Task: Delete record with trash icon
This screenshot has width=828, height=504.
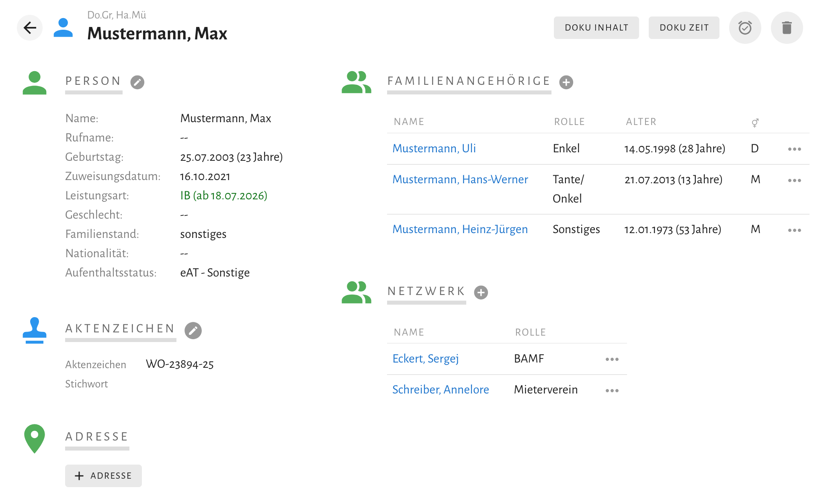Action: pos(787,28)
